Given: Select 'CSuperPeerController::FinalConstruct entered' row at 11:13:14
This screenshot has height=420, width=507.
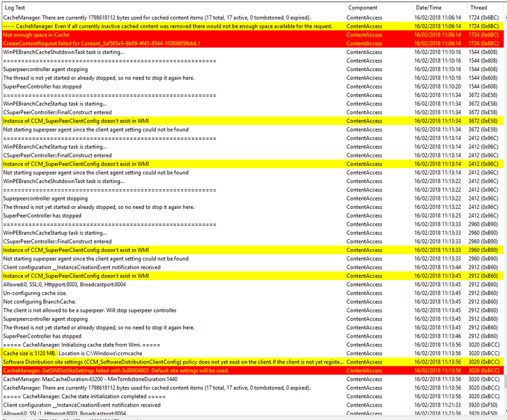Looking at the screenshot, I should pyautogui.click(x=253, y=155).
